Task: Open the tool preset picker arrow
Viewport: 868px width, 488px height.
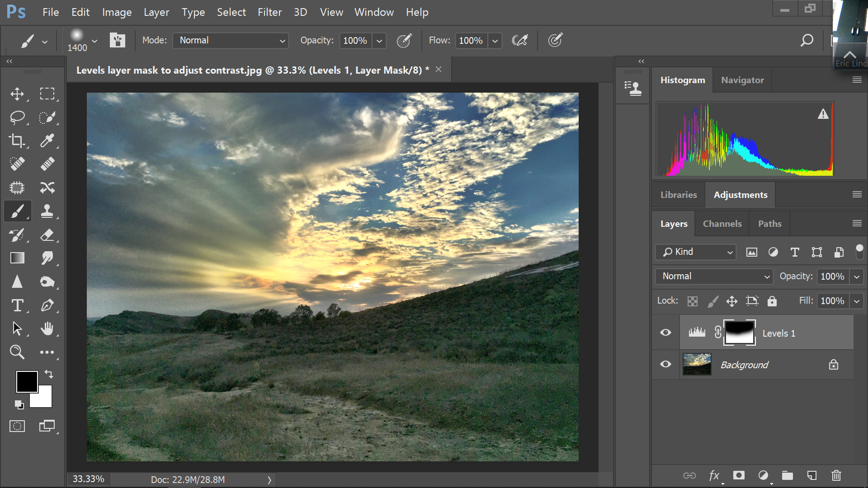Action: tap(45, 42)
